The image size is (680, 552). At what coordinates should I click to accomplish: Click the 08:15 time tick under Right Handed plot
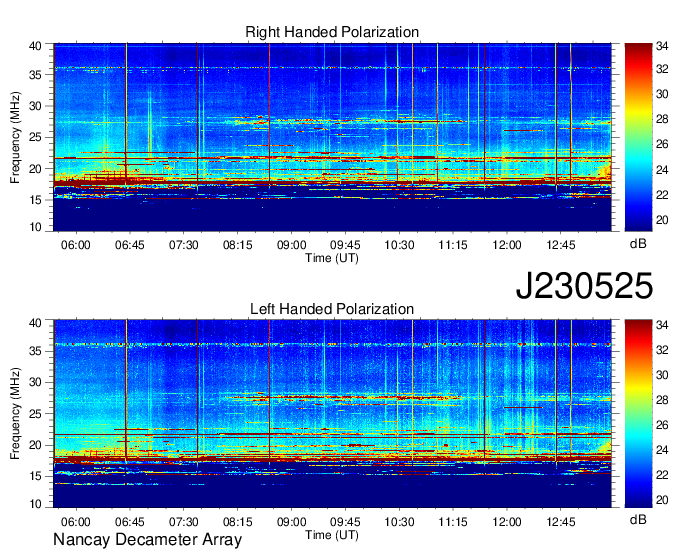click(x=237, y=245)
